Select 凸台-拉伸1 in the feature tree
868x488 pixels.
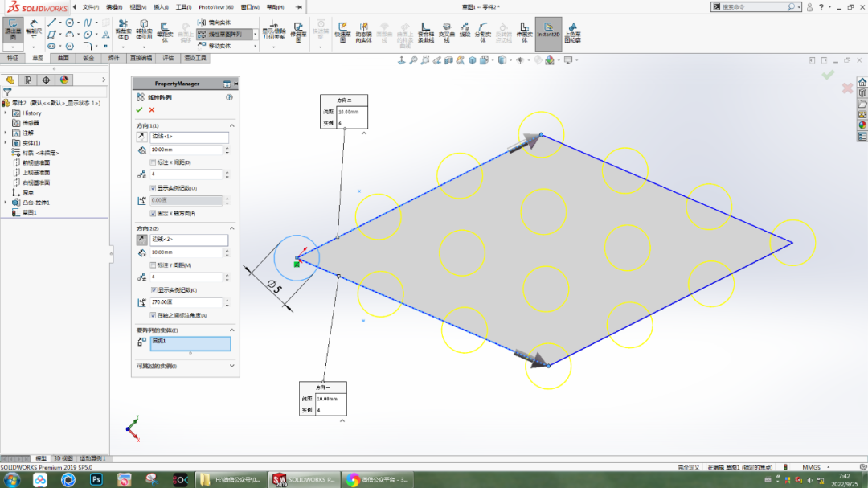tap(36, 203)
